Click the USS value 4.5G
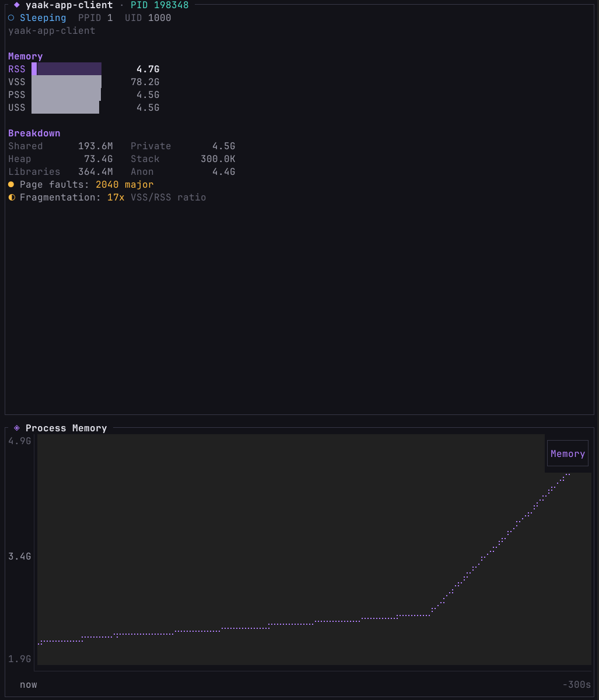 pos(148,108)
